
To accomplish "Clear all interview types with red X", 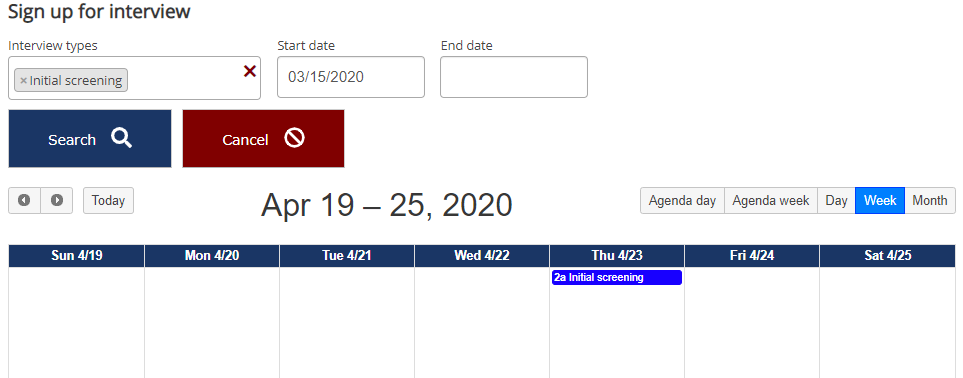I will [x=249, y=71].
